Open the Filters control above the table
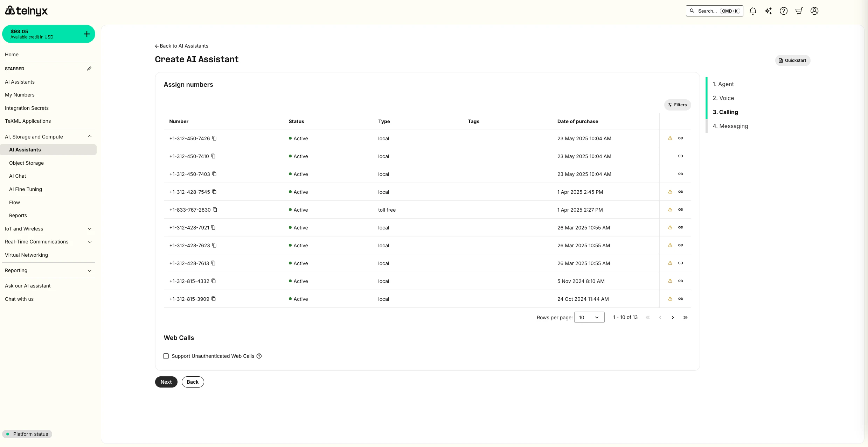Viewport: 868px width, 447px height. (677, 105)
